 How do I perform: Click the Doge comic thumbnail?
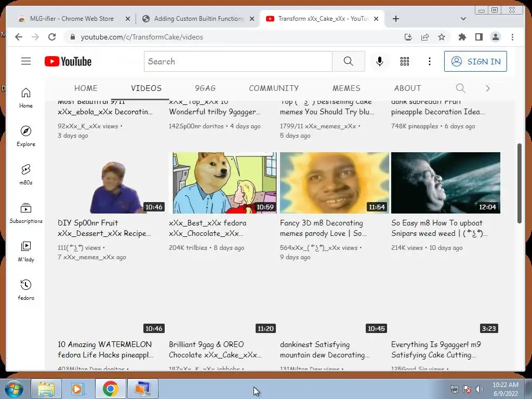[224, 182]
